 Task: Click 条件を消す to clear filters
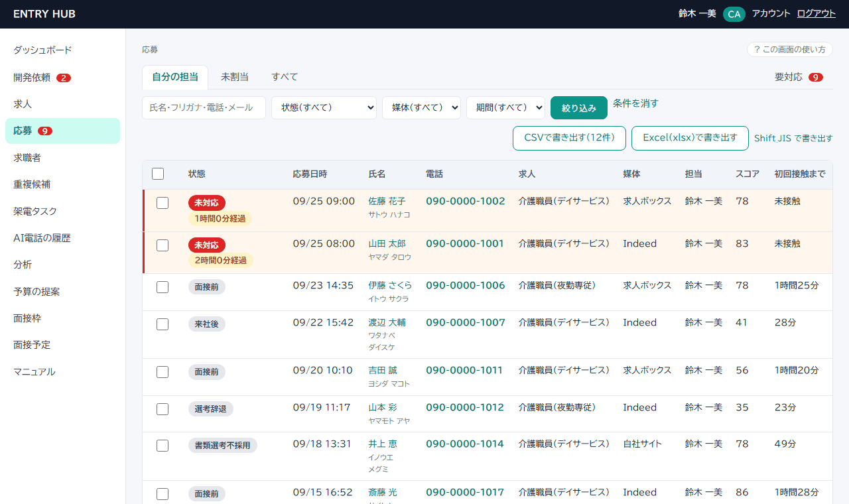coord(635,103)
